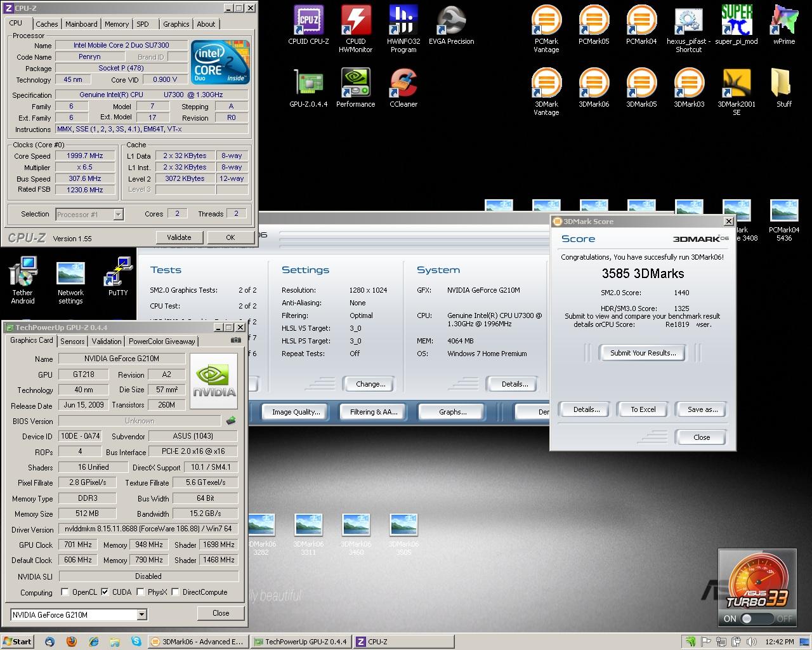Toggle PhysX checkbox in GPU-Z
Screen dimensions: 812x650
[141, 592]
